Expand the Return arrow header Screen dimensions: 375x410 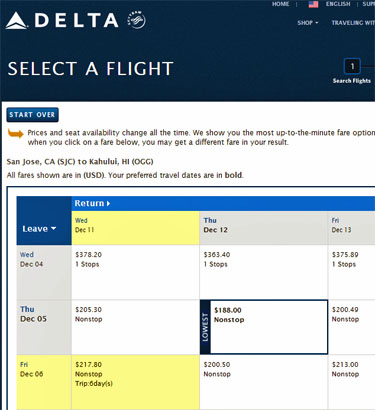click(x=92, y=203)
